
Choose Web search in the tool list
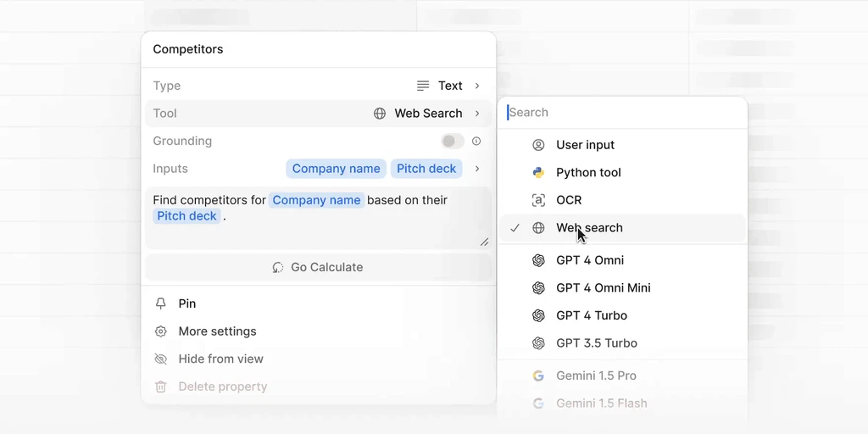622,228
